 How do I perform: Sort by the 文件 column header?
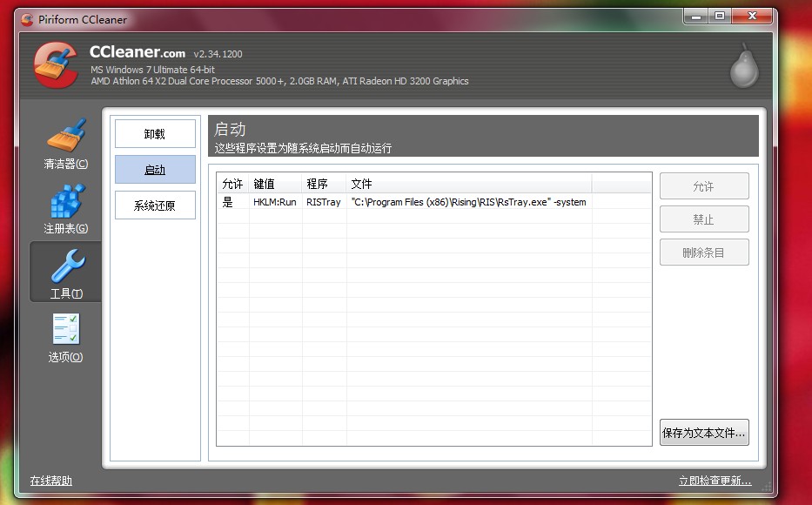[x=468, y=184]
